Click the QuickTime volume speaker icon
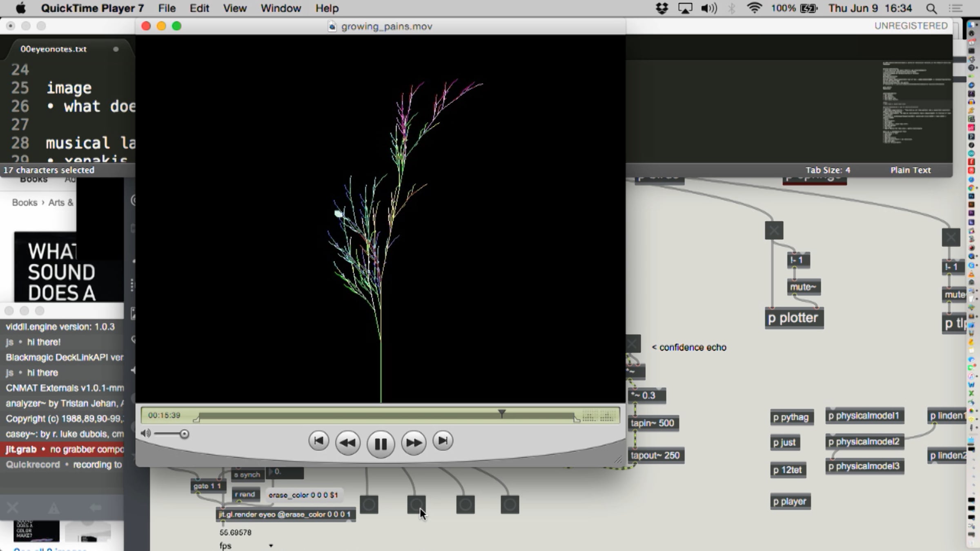 click(x=145, y=433)
